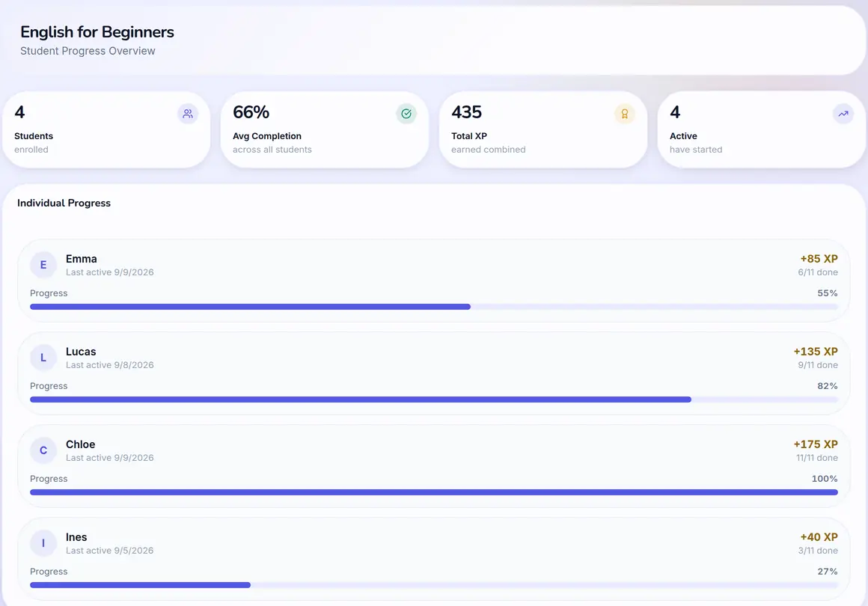Viewport: 868px width, 606px height.
Task: Click the name Emma
Action: 82,259
